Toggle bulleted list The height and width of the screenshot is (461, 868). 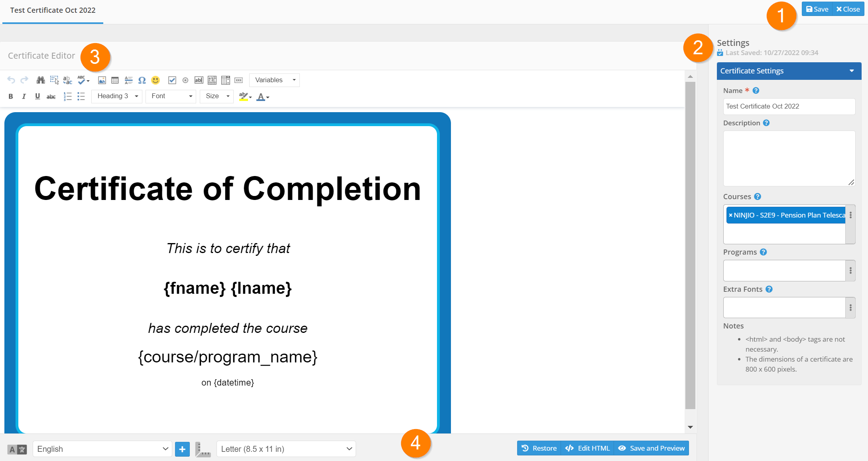click(81, 96)
